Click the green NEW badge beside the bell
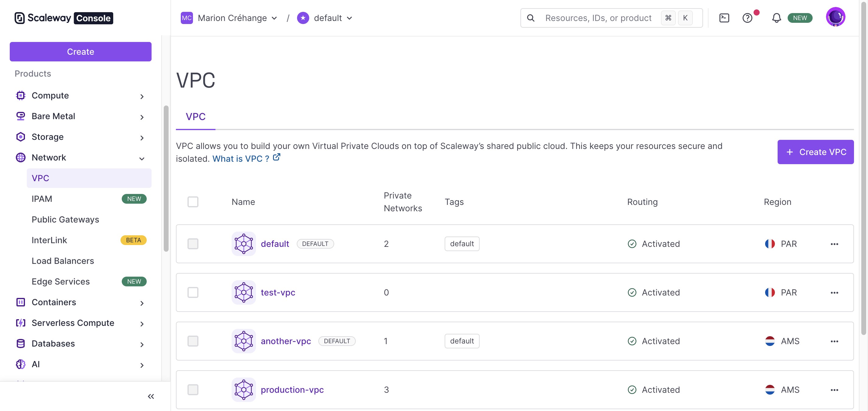Image resolution: width=868 pixels, height=411 pixels. (x=800, y=18)
